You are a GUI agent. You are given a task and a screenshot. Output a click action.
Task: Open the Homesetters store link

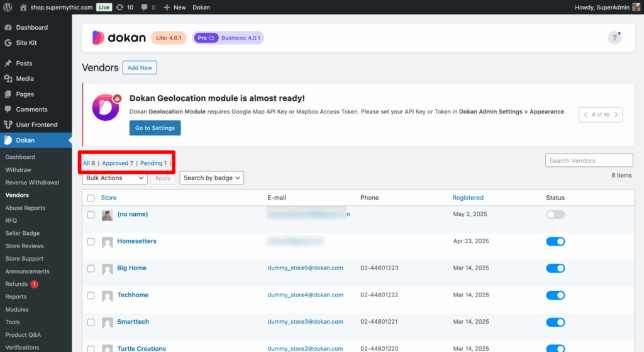136,241
